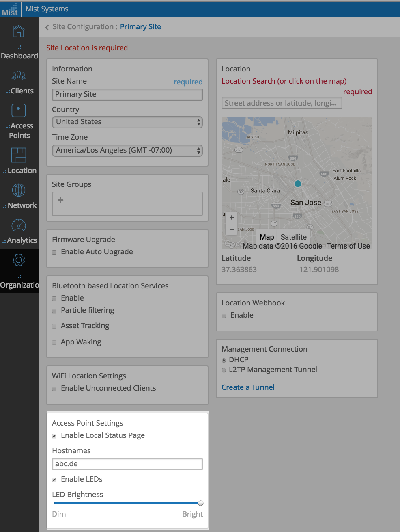This screenshot has width=400, height=532.
Task: Open the Country dropdown
Action: pos(127,122)
